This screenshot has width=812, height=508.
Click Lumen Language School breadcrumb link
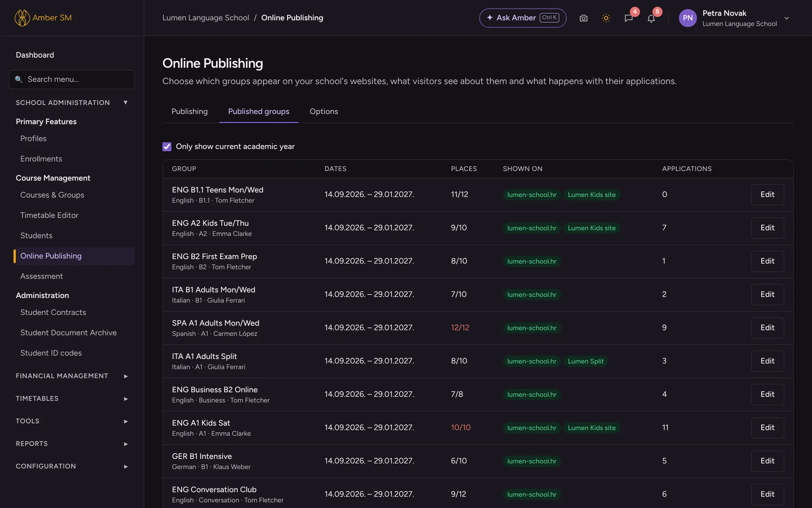tap(206, 18)
